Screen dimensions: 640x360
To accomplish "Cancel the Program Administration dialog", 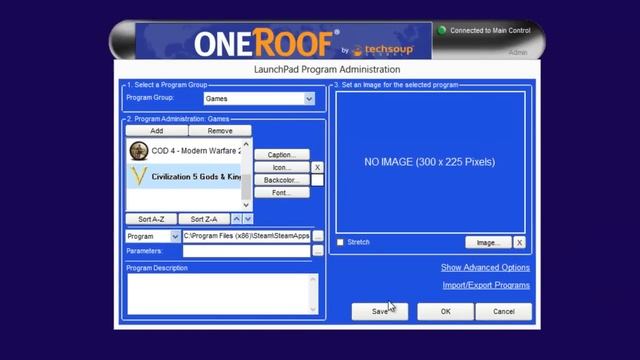I will coord(504,311).
